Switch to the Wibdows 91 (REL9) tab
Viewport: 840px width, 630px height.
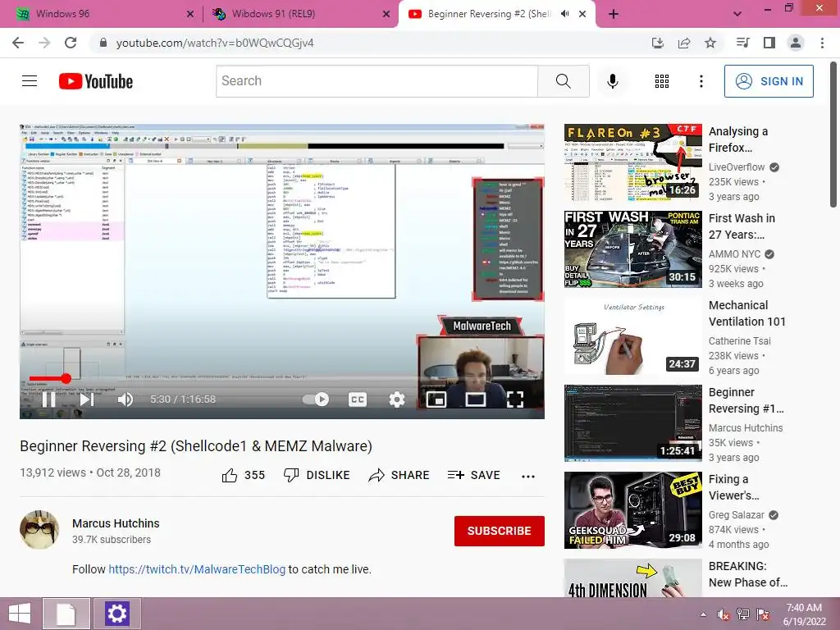tap(300, 14)
